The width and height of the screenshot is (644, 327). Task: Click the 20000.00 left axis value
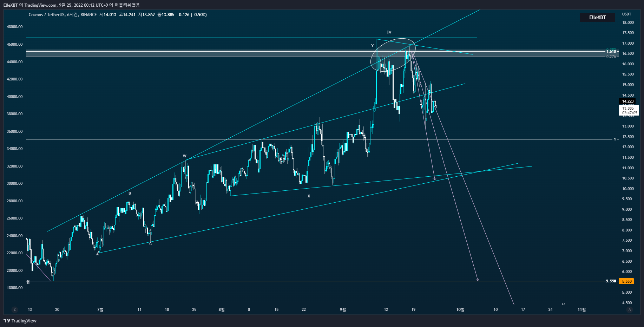coord(15,270)
